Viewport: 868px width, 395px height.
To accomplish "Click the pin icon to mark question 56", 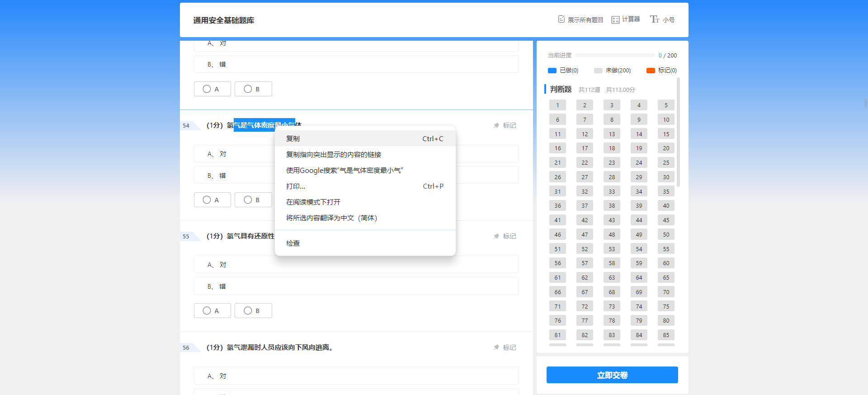I will tap(496, 347).
